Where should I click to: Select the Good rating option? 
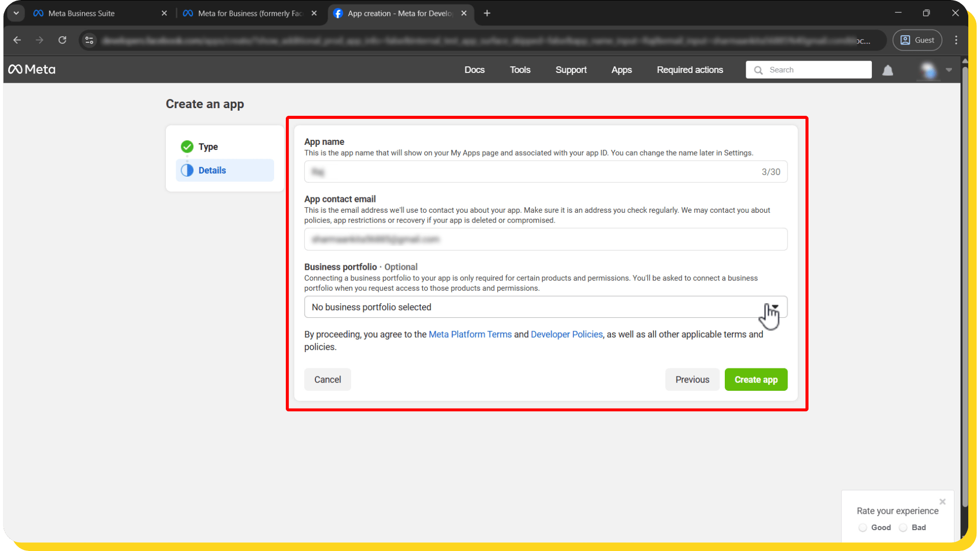pyautogui.click(x=863, y=528)
